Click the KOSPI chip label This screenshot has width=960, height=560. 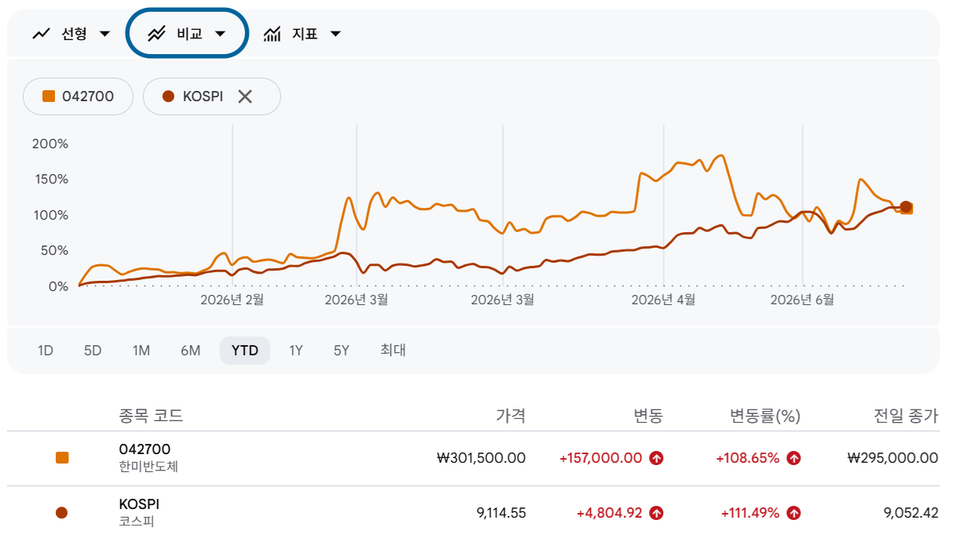coord(203,96)
